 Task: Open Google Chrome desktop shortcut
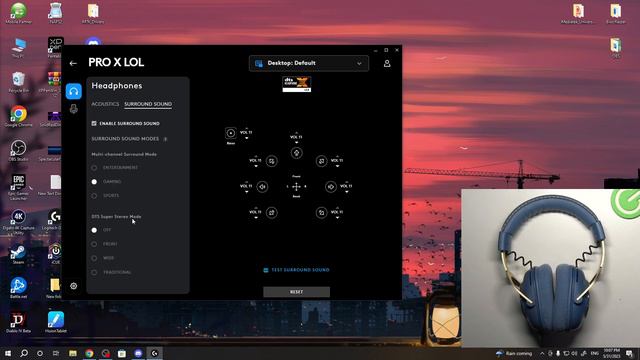pyautogui.click(x=18, y=117)
